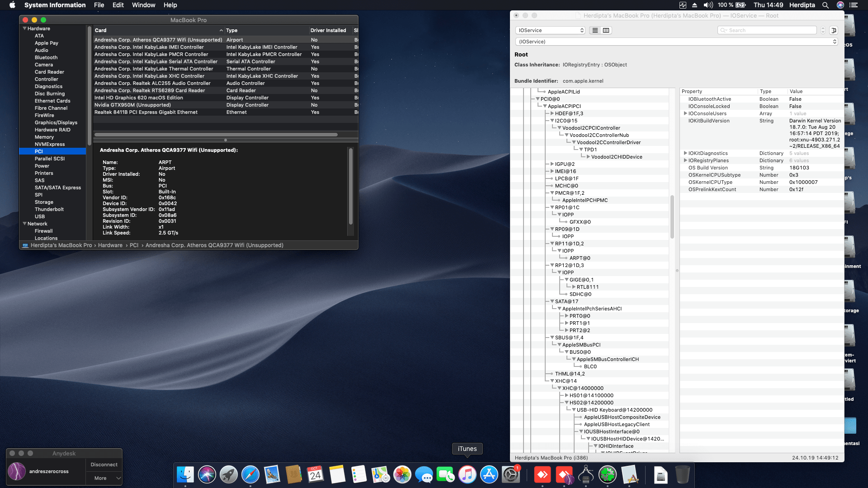Screen dimensions: 868x488
Task: Toggle the inspector pane in IORegistryExplorer
Action: (834, 30)
